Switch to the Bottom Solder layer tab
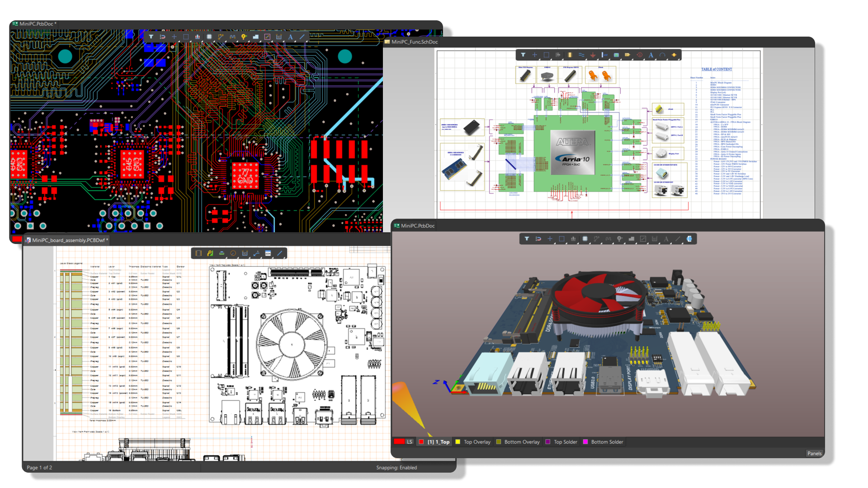The width and height of the screenshot is (868, 488). coord(607,442)
